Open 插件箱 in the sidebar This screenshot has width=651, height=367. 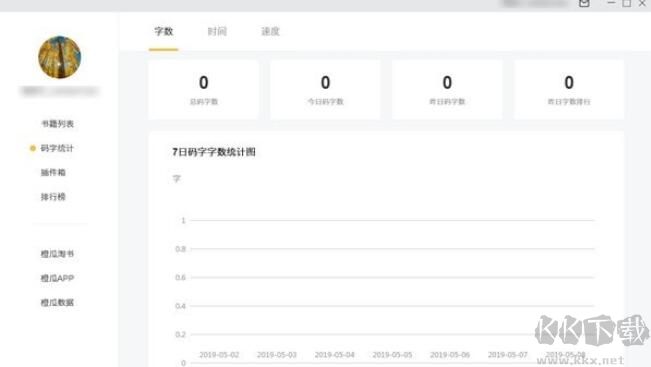click(x=53, y=172)
